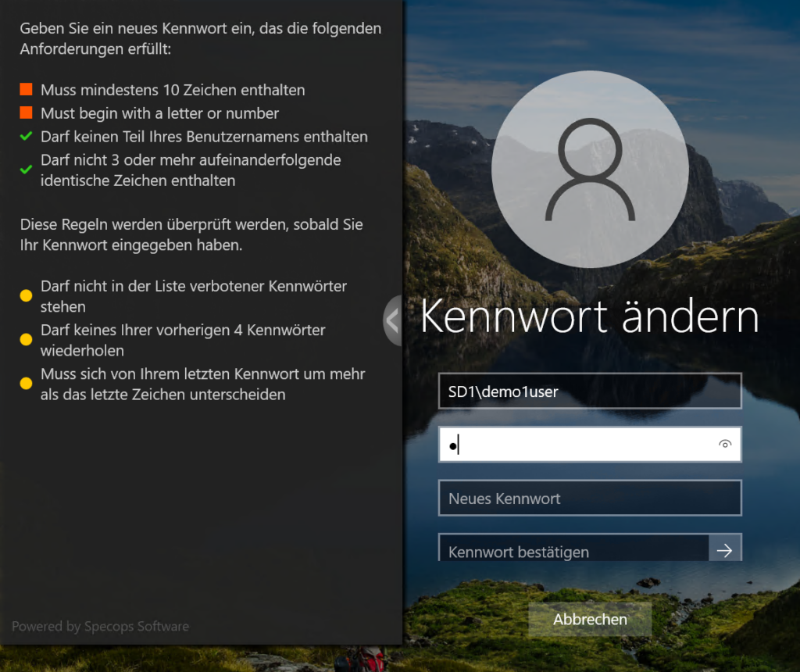Click yellow dot beside letzten Kennwort rule
Image resolution: width=800 pixels, height=672 pixels.
tap(26, 383)
